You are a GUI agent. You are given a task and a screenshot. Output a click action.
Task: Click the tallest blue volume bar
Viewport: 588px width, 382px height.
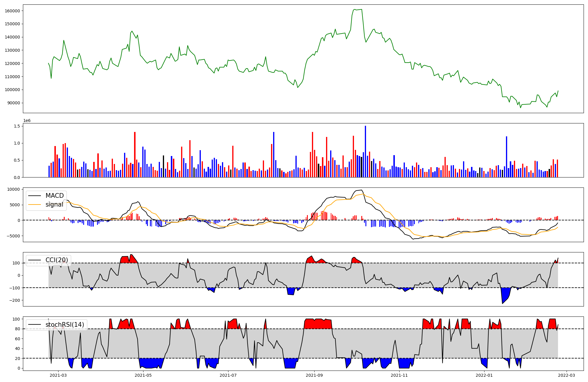pyautogui.click(x=365, y=151)
